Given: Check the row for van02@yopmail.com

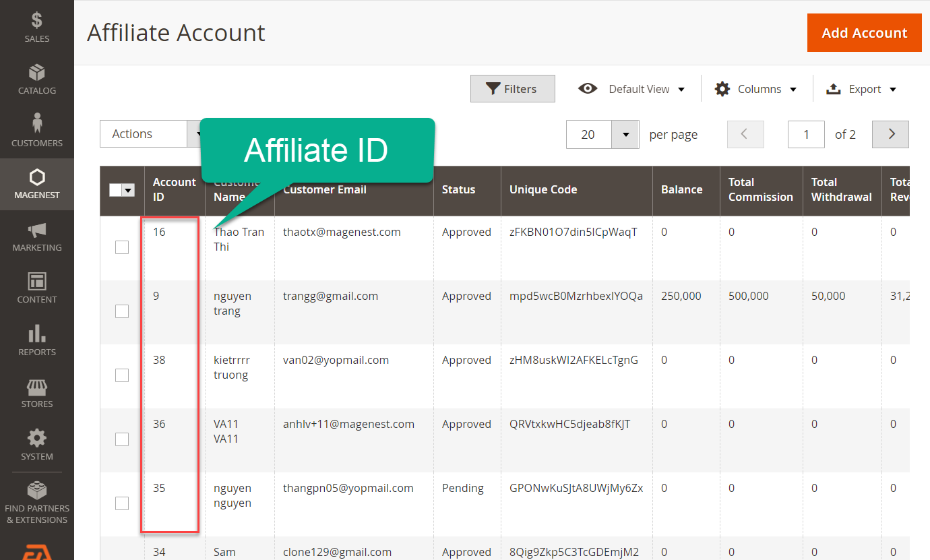Looking at the screenshot, I should point(122,375).
